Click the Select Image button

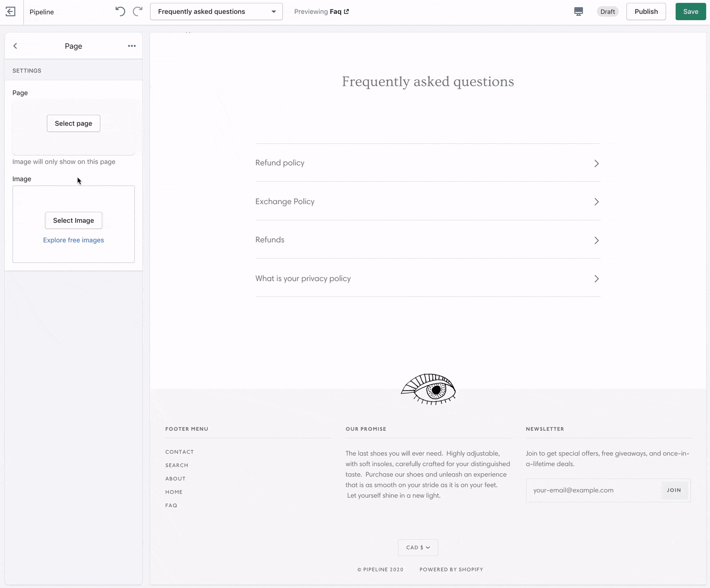point(74,220)
